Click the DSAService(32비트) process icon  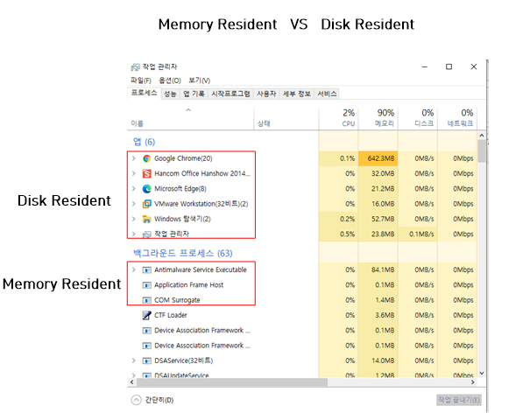pos(146,360)
